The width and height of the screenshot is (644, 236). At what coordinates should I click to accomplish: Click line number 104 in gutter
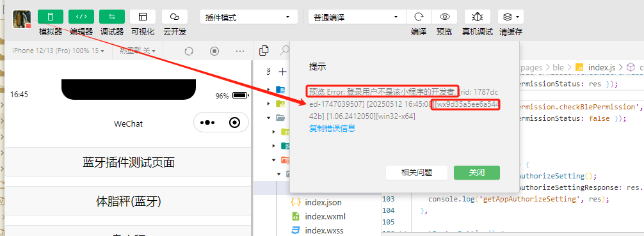coord(388,210)
